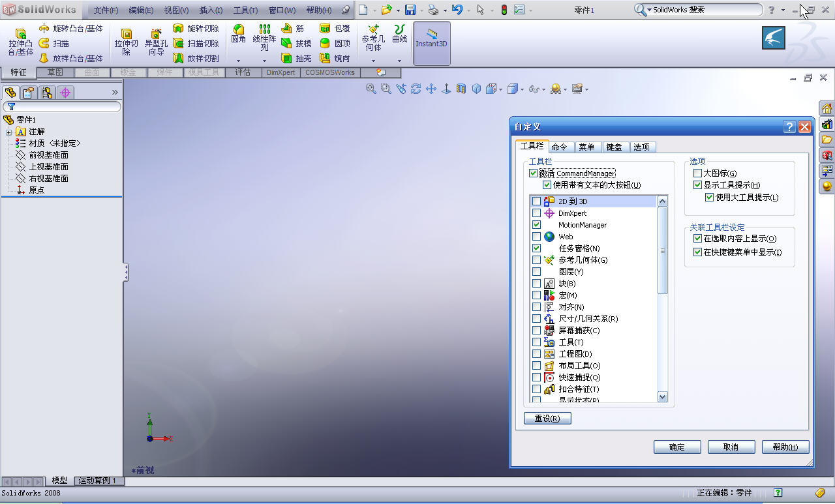This screenshot has width=835, height=504.
Task: Switch to the 命令 tab in the dialog
Action: pyautogui.click(x=559, y=147)
